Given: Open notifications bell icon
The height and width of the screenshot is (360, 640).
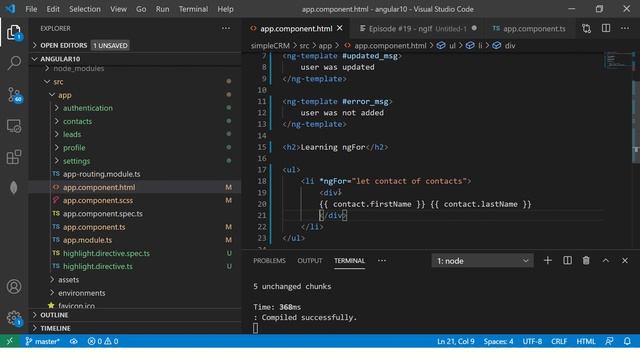Looking at the screenshot, I should pyautogui.click(x=627, y=341).
